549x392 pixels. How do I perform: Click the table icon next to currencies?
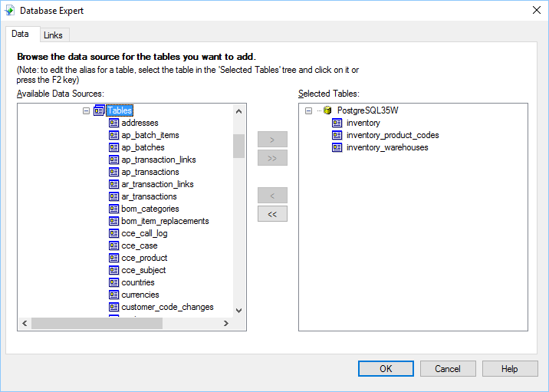(x=114, y=295)
